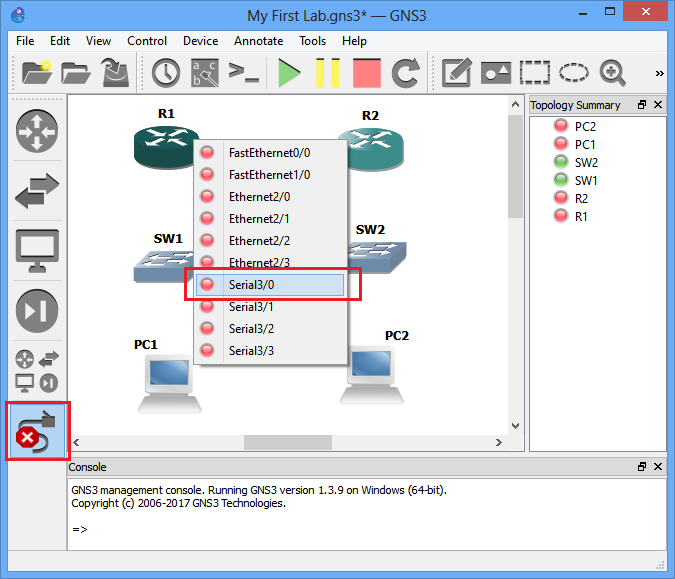Click the Save project icon
Viewport: 675px width, 579px height.
115,72
